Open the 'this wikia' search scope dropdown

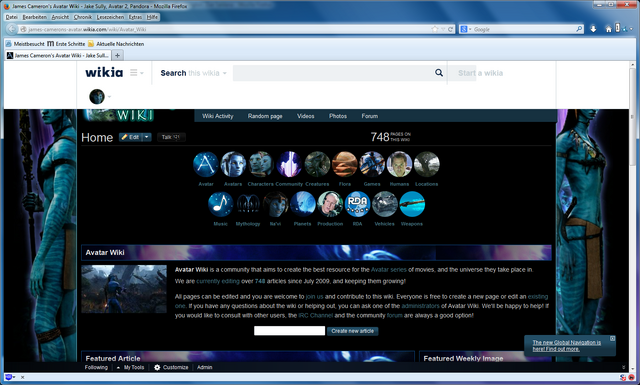(207, 73)
